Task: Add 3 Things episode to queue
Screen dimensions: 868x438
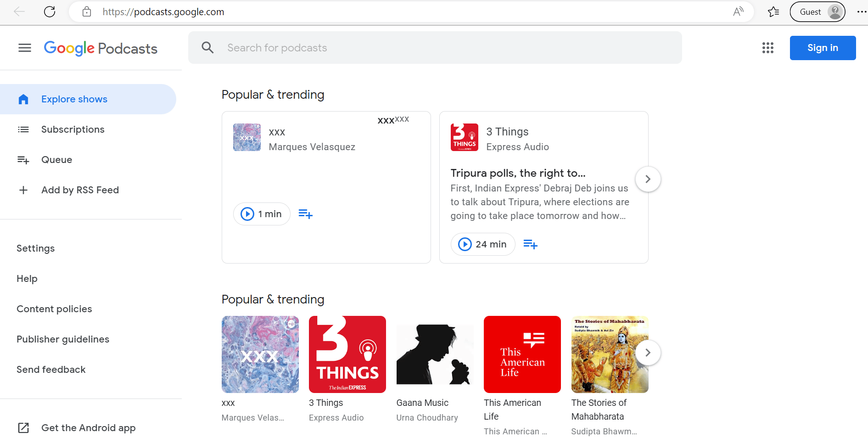Action: point(531,244)
